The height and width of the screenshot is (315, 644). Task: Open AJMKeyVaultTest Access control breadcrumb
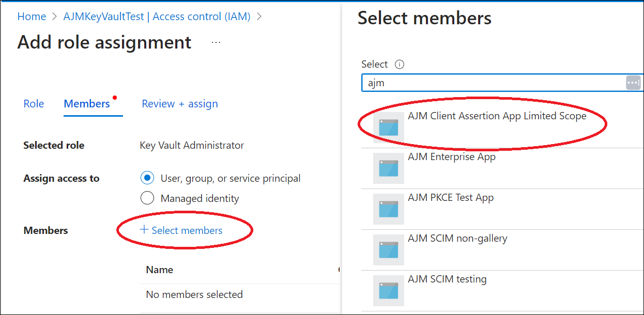tap(157, 17)
